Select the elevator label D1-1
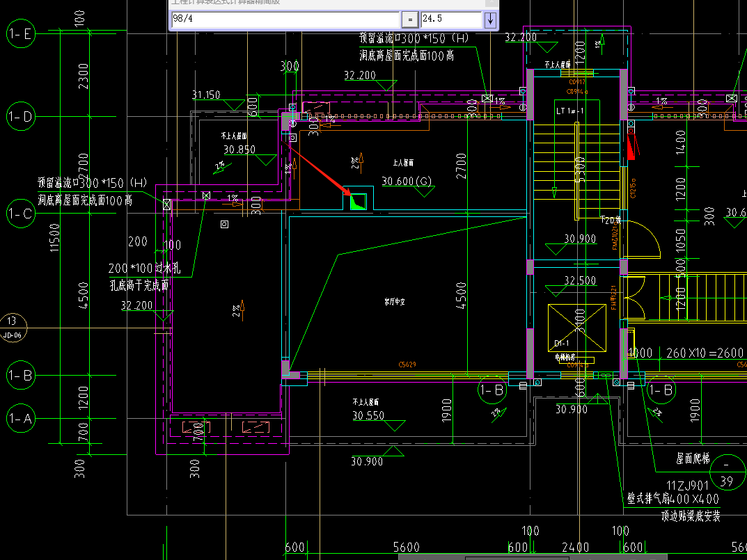The height and width of the screenshot is (560, 747). click(x=561, y=344)
